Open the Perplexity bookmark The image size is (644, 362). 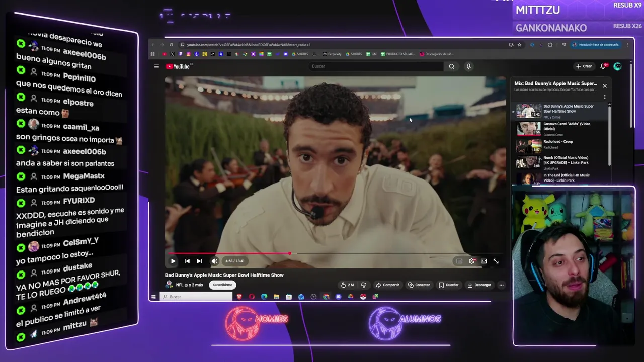click(332, 54)
